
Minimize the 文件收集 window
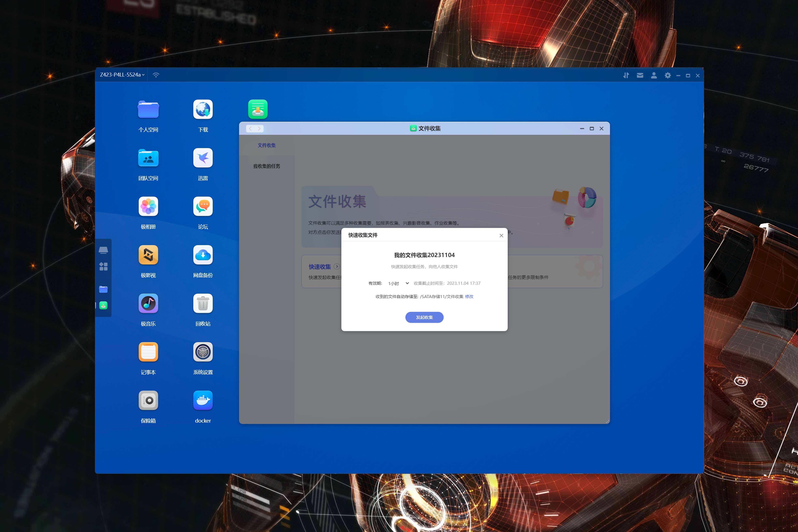(x=582, y=129)
